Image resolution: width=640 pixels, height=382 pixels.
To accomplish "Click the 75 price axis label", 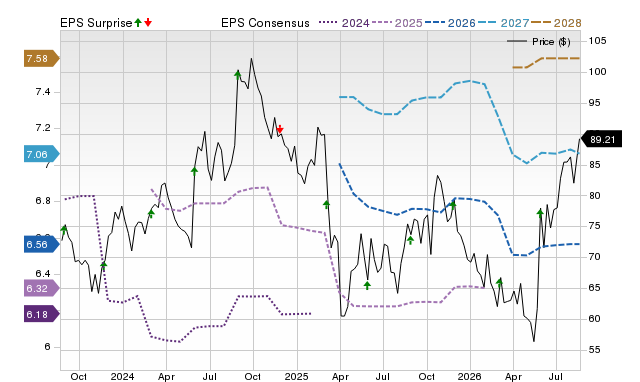I will click(x=595, y=226).
